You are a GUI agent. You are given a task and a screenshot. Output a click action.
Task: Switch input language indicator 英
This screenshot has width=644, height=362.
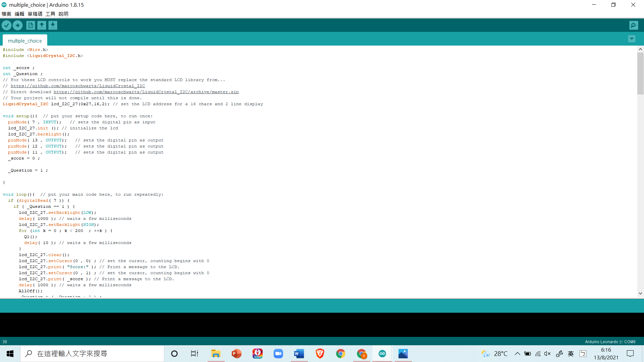(571, 354)
